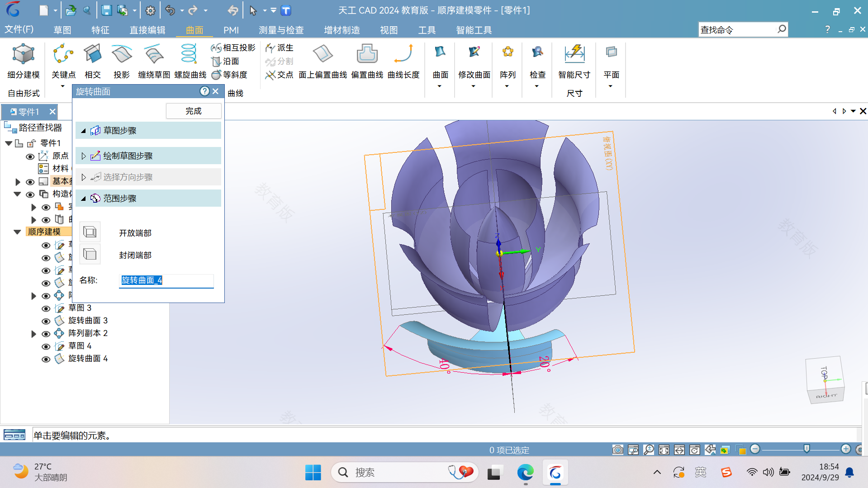Viewport: 868px width, 488px height.
Task: Open the Windows Start menu
Action: tap(313, 473)
